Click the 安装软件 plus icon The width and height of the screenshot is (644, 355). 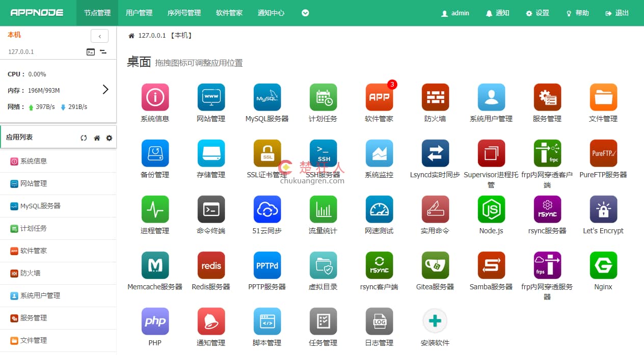coord(435,321)
